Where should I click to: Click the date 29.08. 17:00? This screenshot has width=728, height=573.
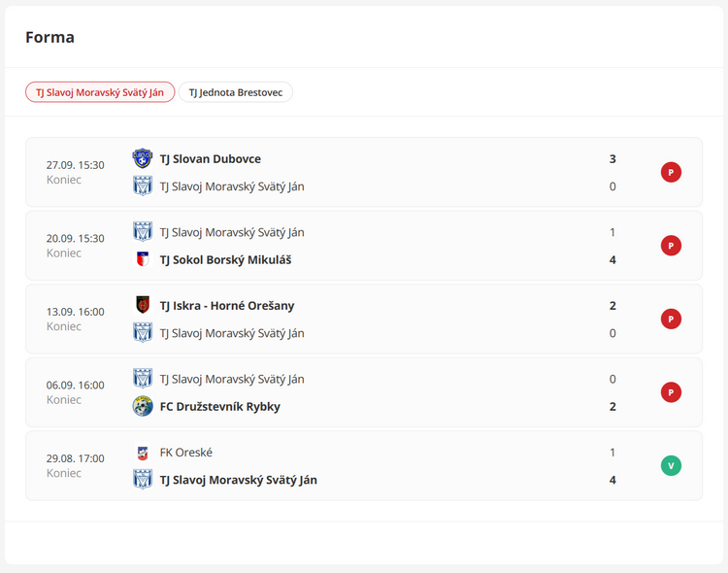[x=75, y=458]
